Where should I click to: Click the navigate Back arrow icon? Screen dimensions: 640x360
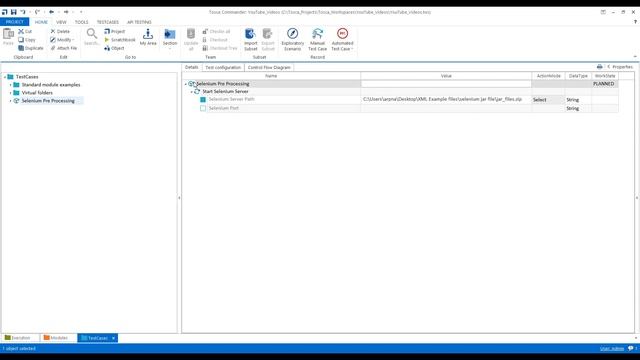click(x=51, y=12)
